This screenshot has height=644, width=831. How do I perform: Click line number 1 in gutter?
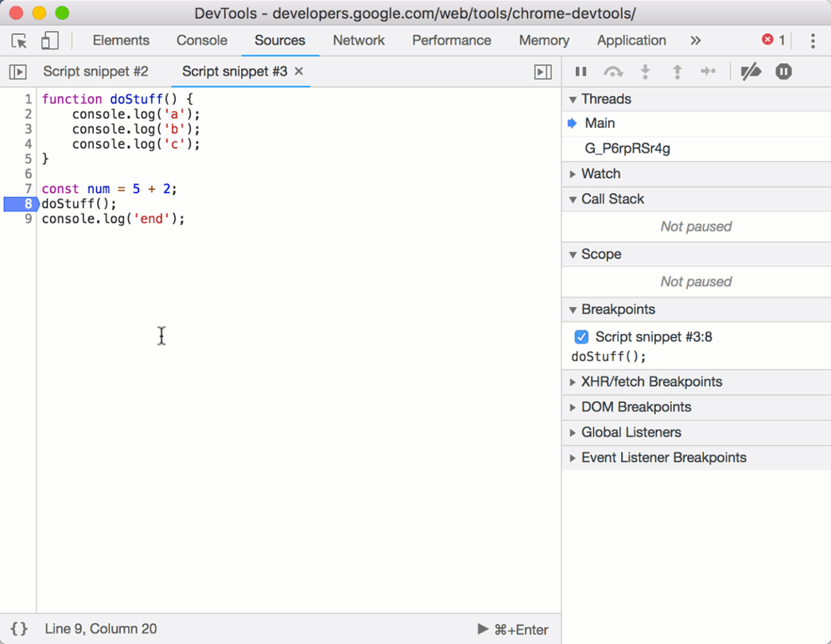pyautogui.click(x=28, y=99)
